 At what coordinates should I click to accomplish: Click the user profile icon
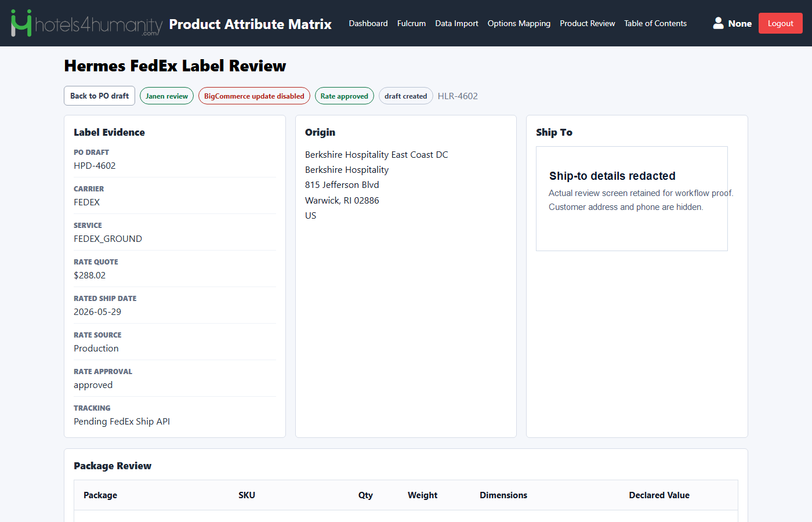718,23
